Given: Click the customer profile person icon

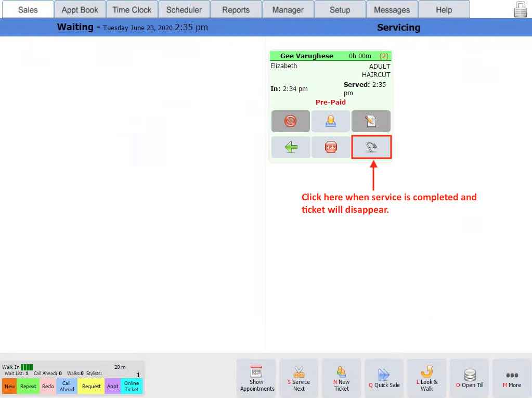Looking at the screenshot, I should pyautogui.click(x=330, y=121).
